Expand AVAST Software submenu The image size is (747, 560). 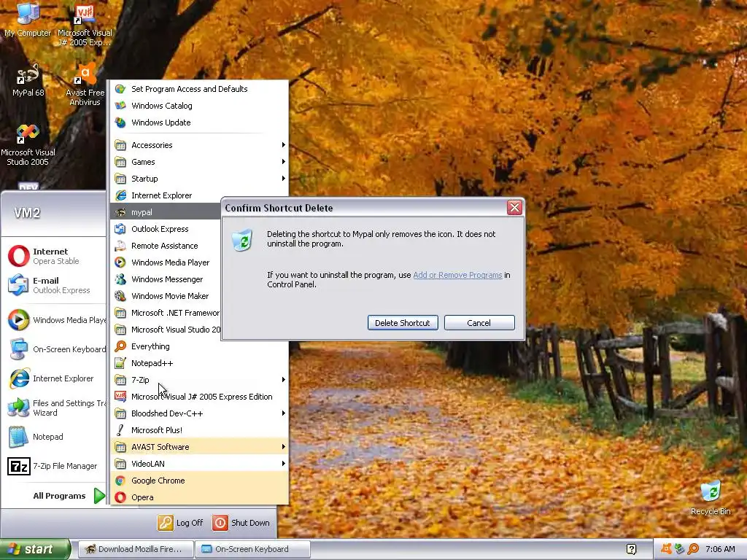[x=199, y=447]
